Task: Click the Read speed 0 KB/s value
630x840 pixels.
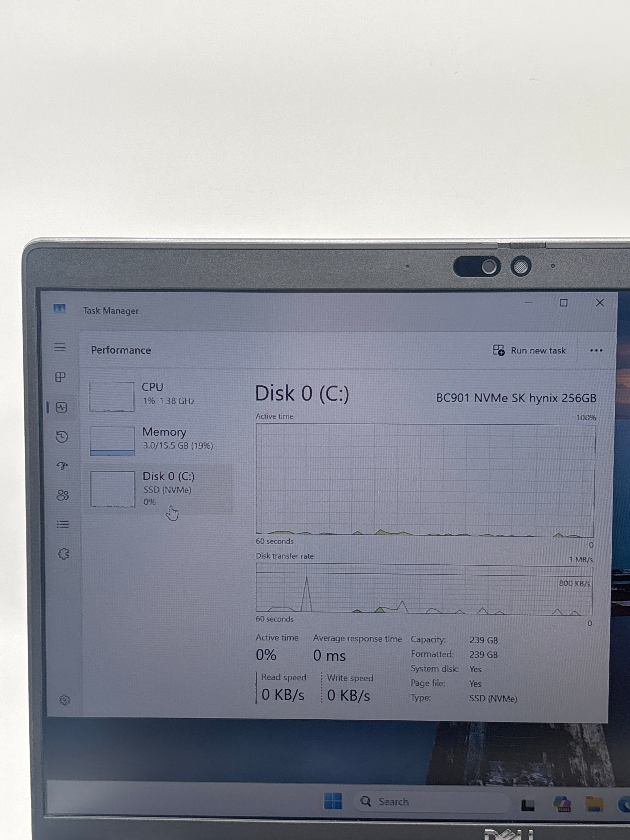Action: pyautogui.click(x=283, y=695)
